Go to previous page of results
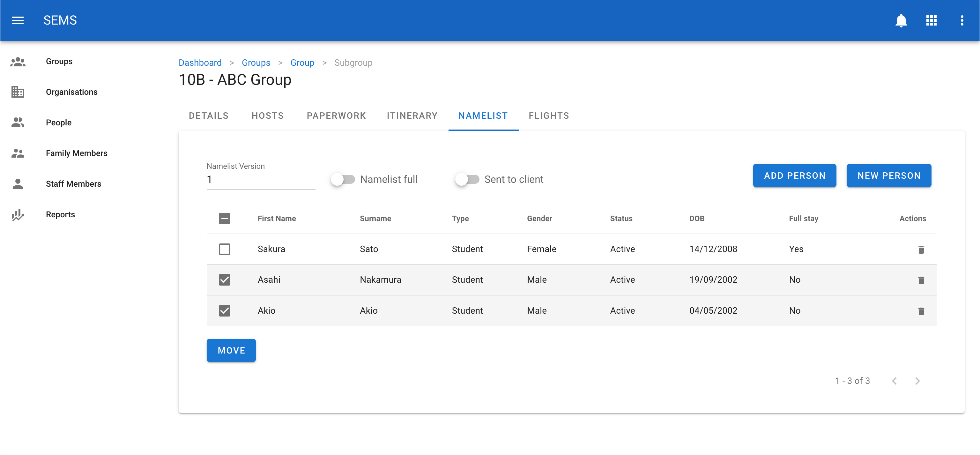980x455 pixels. click(x=895, y=381)
